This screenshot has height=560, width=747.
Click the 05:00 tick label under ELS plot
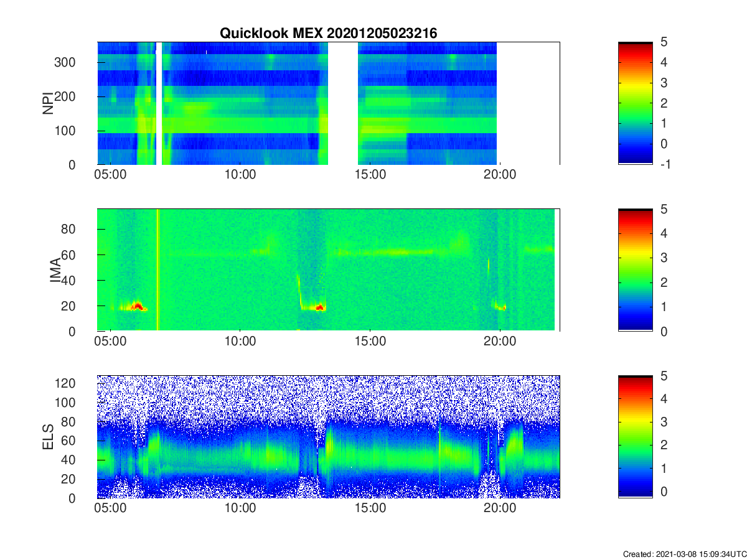[x=111, y=508]
